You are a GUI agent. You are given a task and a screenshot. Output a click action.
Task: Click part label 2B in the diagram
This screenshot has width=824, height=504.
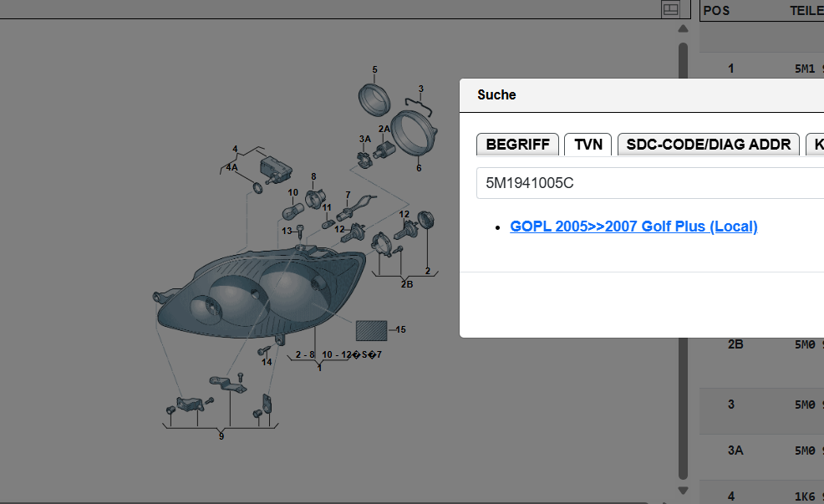click(x=407, y=284)
